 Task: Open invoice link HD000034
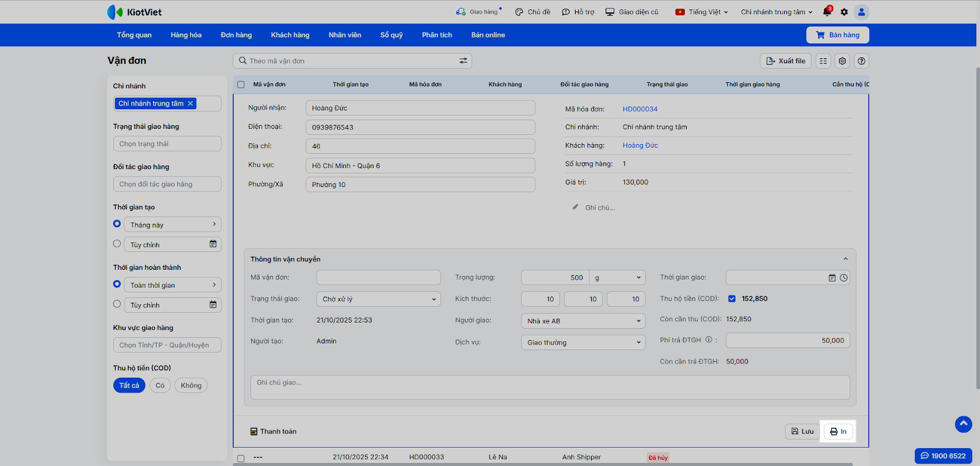(640, 109)
